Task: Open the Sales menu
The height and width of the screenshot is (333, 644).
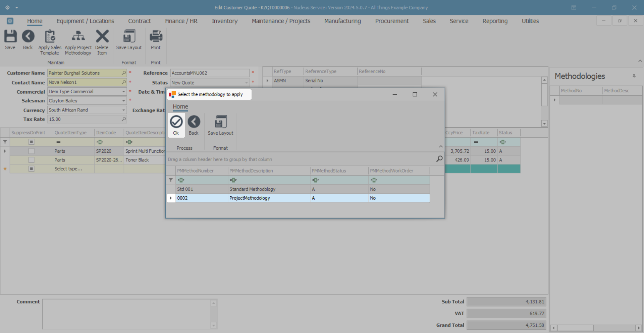Action: pos(429,21)
